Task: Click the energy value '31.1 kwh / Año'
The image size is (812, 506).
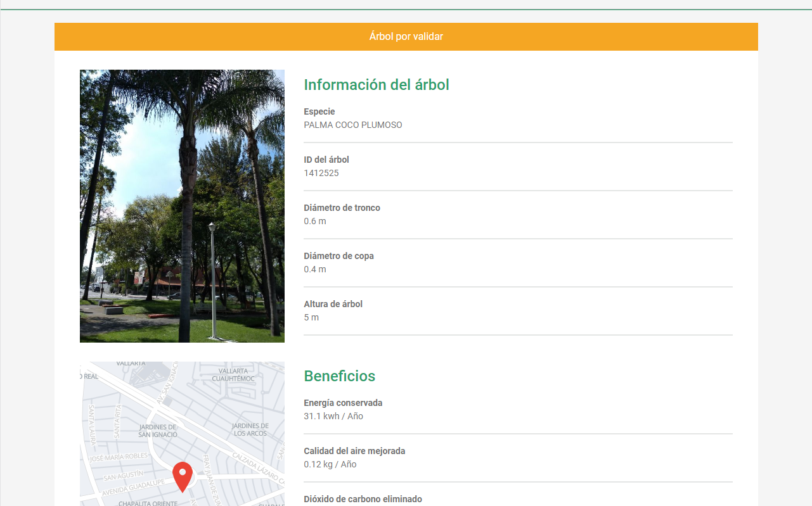Action: coord(333,416)
